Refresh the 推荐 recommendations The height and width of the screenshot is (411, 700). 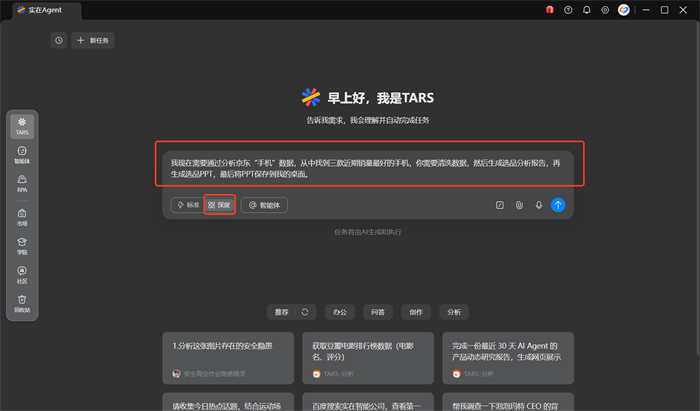click(305, 312)
